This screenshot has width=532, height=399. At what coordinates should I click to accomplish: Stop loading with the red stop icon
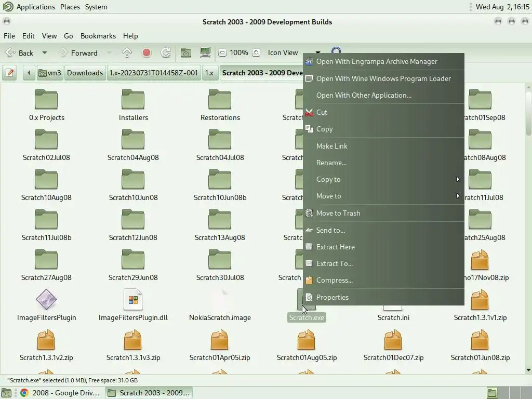click(x=147, y=52)
